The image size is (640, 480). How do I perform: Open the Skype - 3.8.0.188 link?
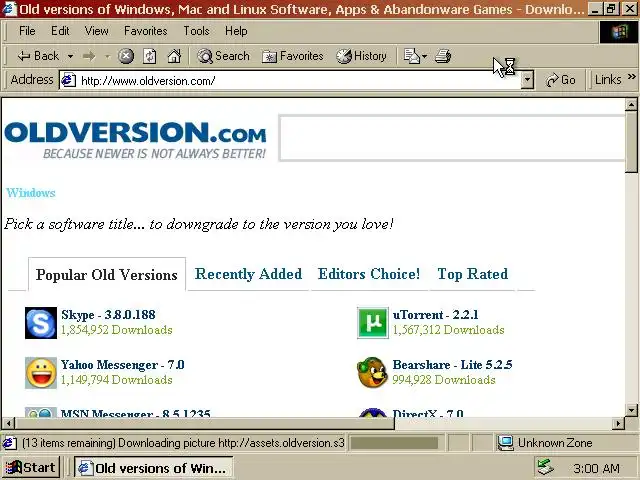[x=108, y=315]
